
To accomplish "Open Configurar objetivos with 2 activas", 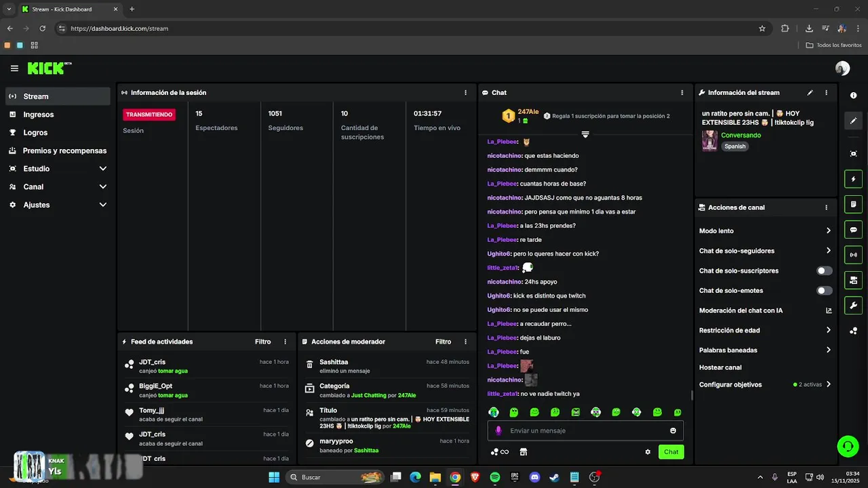I will pyautogui.click(x=765, y=384).
